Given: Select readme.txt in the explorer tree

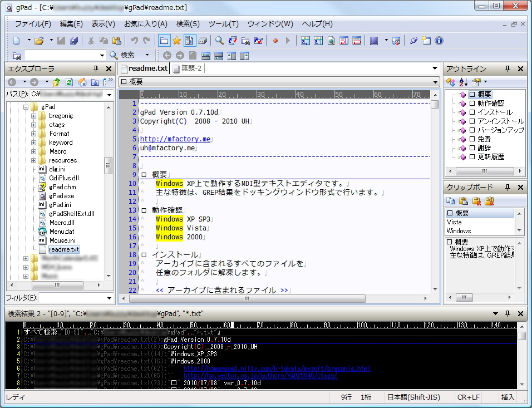Looking at the screenshot, I should tap(64, 250).
